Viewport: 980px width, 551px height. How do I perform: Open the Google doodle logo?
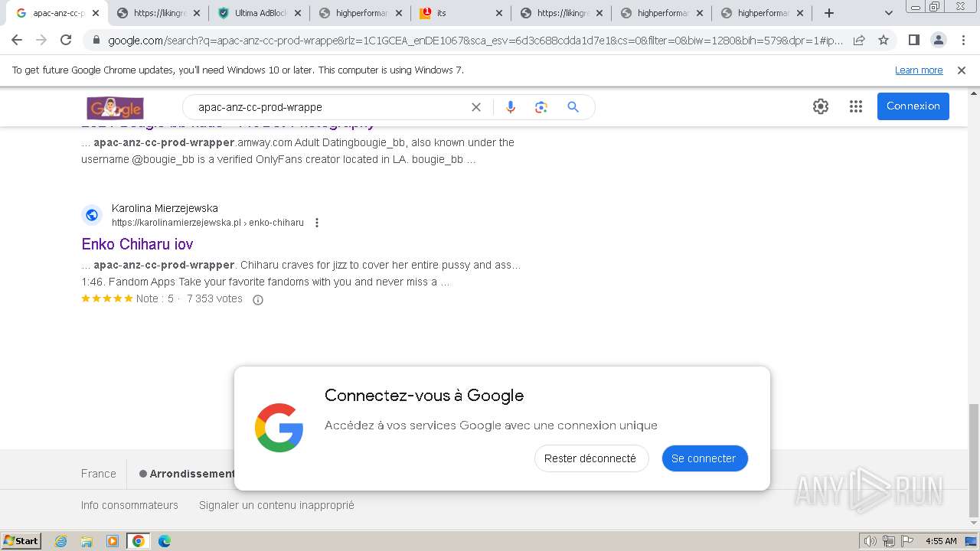[x=115, y=108]
